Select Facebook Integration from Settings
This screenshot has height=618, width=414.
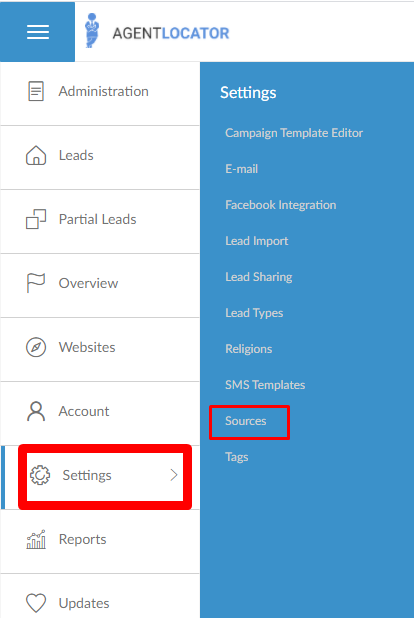tap(280, 205)
